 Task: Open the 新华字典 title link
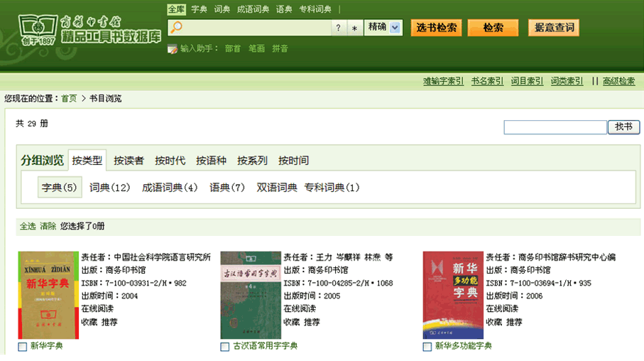pyautogui.click(x=46, y=346)
